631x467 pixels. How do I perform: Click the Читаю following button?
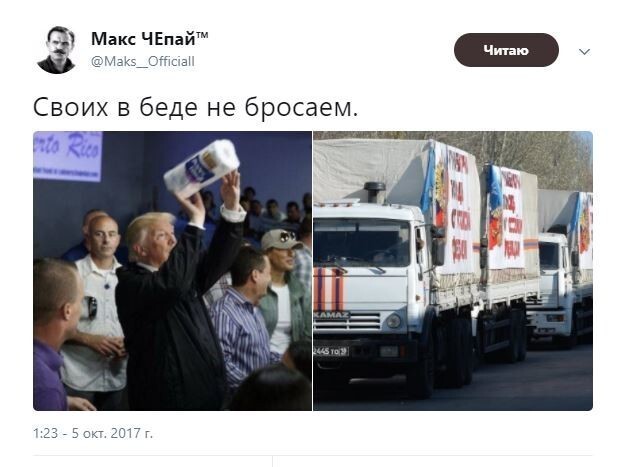point(506,50)
